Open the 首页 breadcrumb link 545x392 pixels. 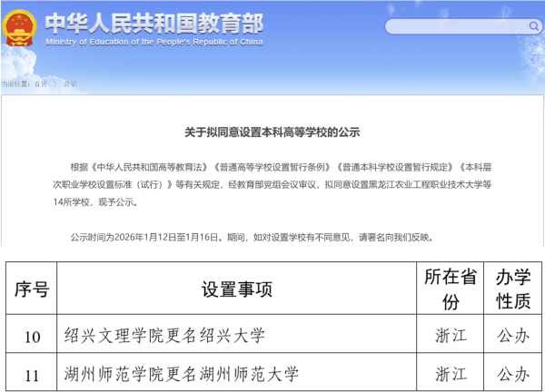(x=40, y=83)
